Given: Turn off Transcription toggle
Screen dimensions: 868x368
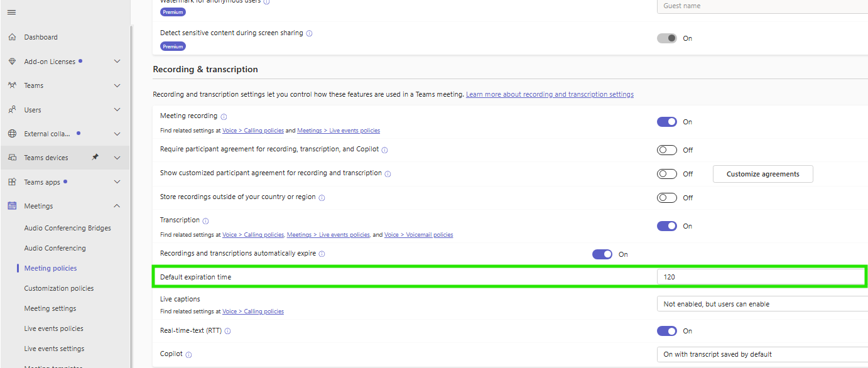Looking at the screenshot, I should (667, 226).
